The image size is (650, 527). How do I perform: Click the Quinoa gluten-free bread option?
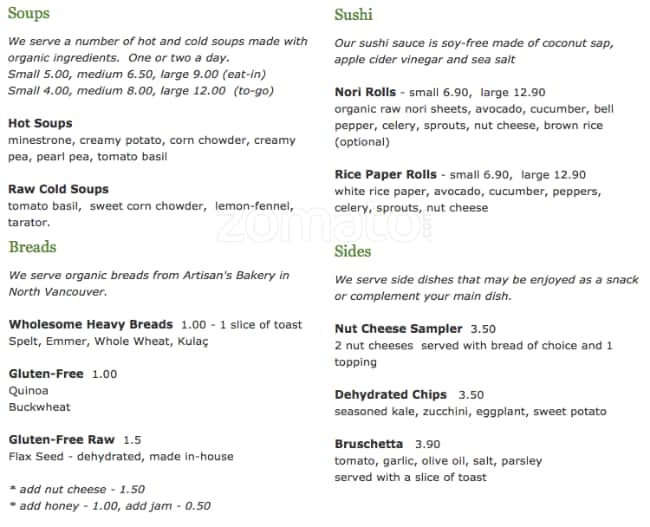coord(28,391)
